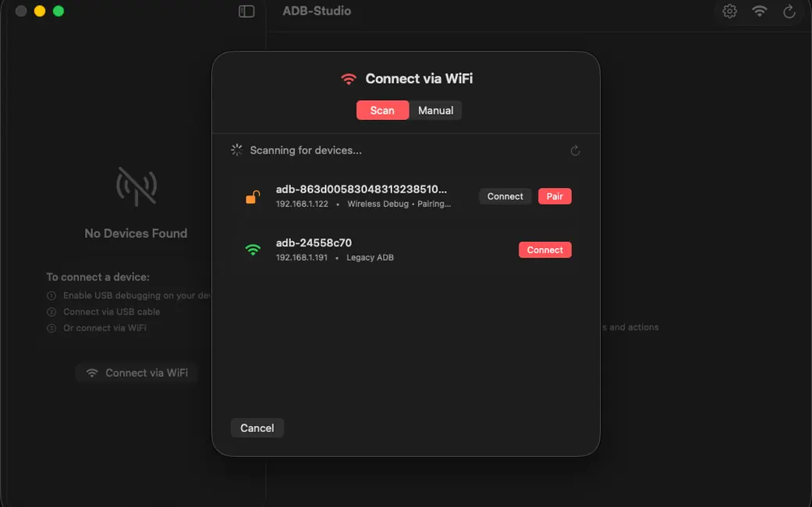Refresh the device scan list

click(x=575, y=151)
